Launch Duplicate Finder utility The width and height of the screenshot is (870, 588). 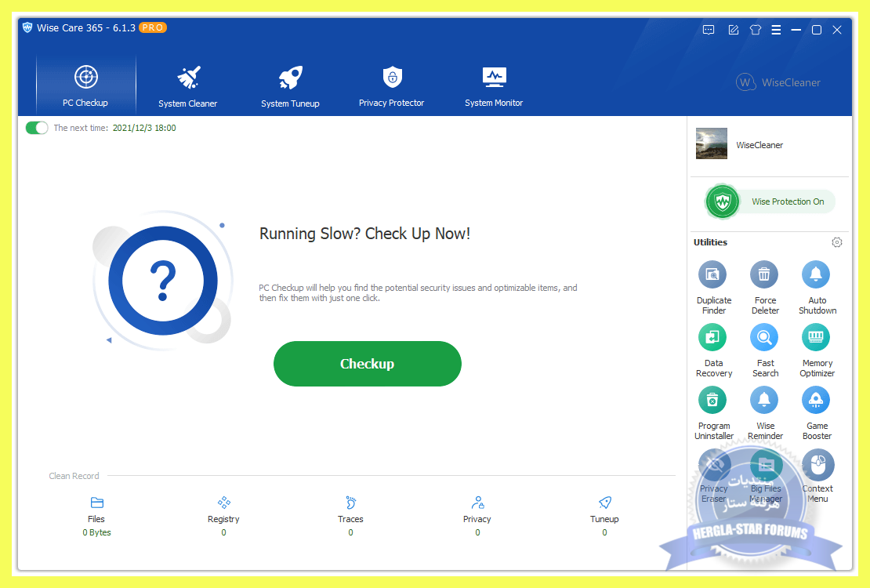pos(713,287)
